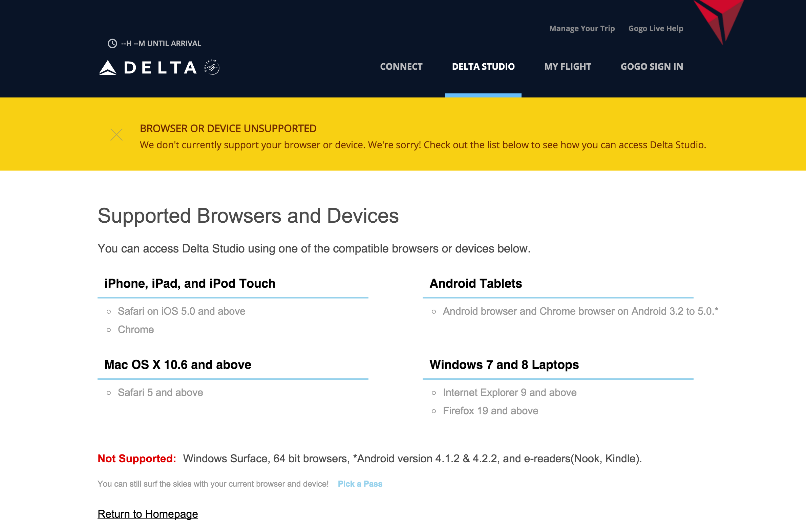The height and width of the screenshot is (532, 806).
Task: Click the Supported Browsers and Devices heading
Action: 248,216
